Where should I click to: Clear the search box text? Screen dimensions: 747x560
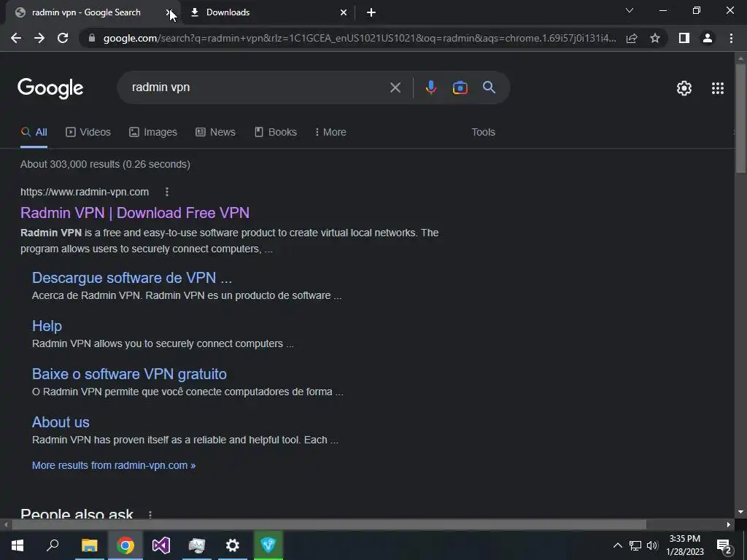(395, 87)
